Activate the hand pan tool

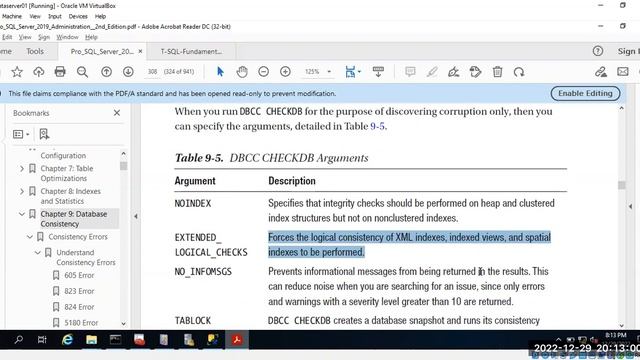242,72
